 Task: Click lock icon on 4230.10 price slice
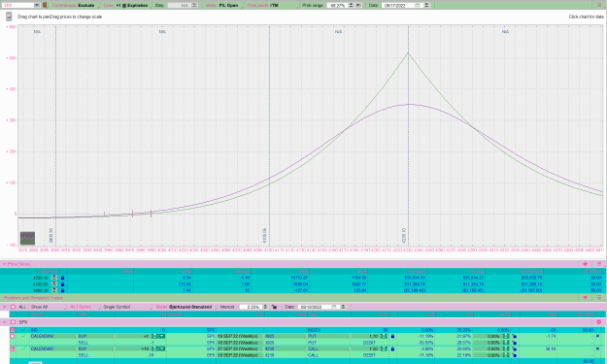click(x=63, y=278)
